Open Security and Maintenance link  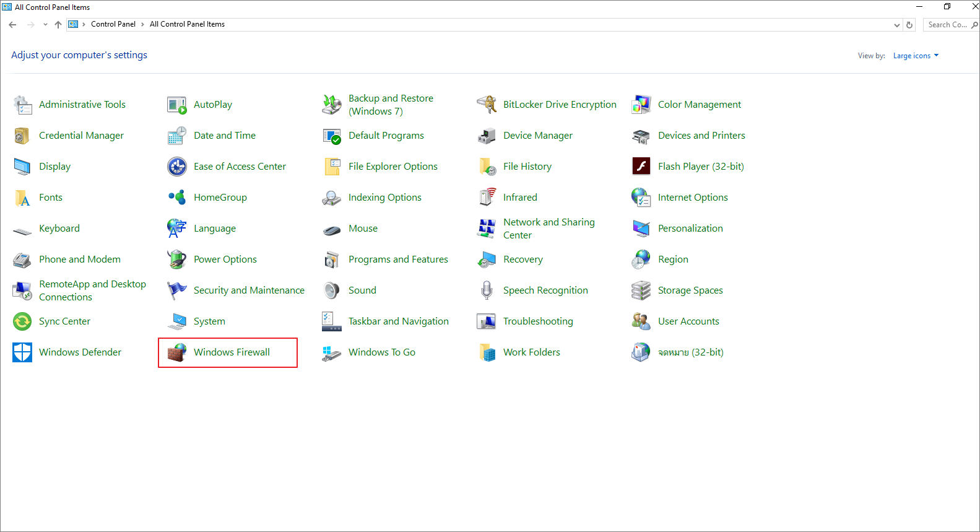tap(249, 290)
